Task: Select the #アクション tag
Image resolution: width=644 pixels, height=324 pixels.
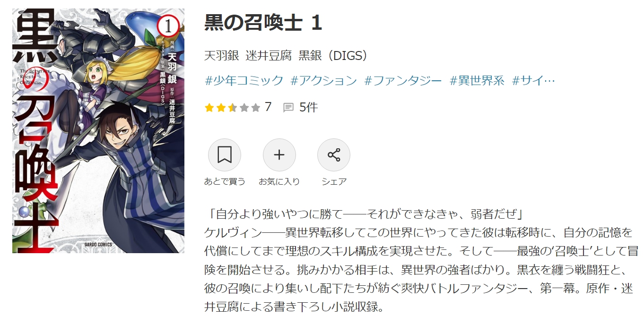Action: tap(324, 80)
